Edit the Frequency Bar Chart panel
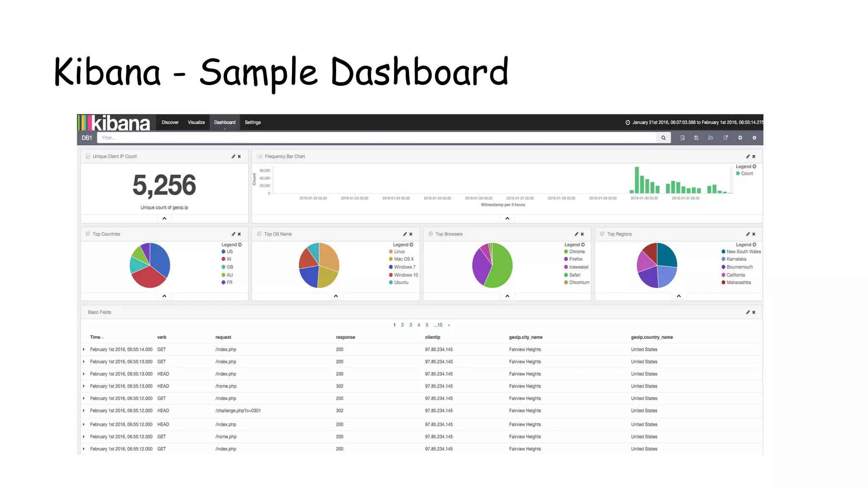 click(x=748, y=157)
